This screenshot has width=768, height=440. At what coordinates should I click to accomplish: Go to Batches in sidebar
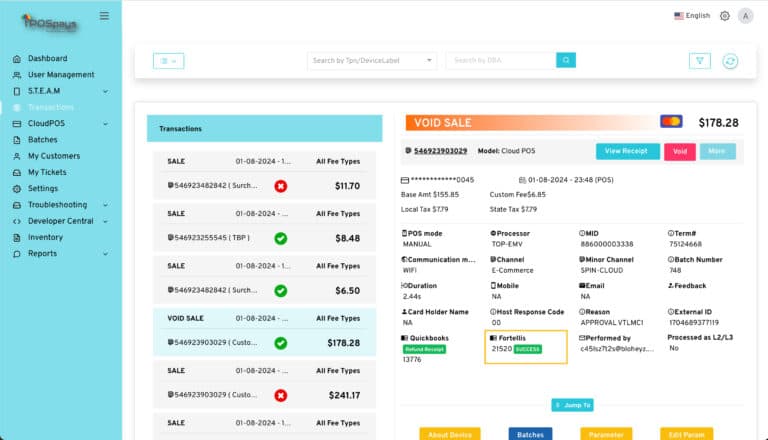pos(43,140)
